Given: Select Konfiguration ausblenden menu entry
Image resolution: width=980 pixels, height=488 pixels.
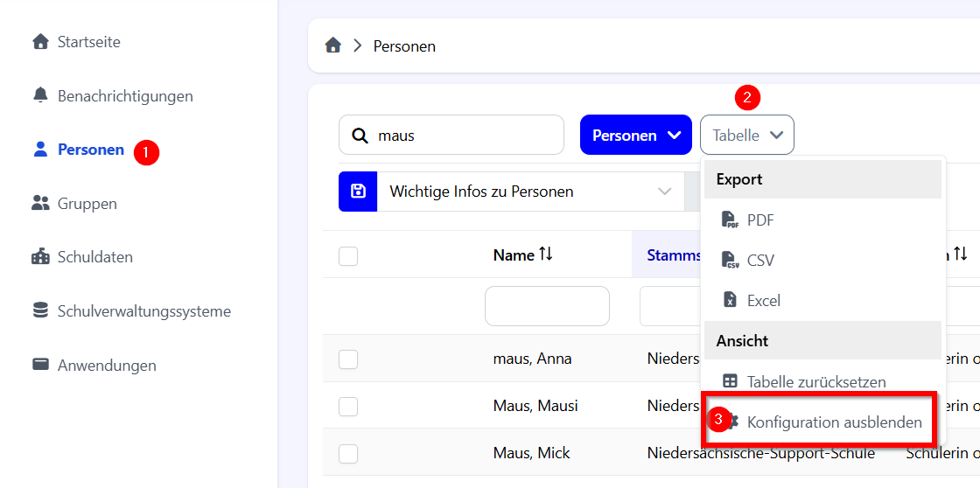Looking at the screenshot, I should (833, 422).
